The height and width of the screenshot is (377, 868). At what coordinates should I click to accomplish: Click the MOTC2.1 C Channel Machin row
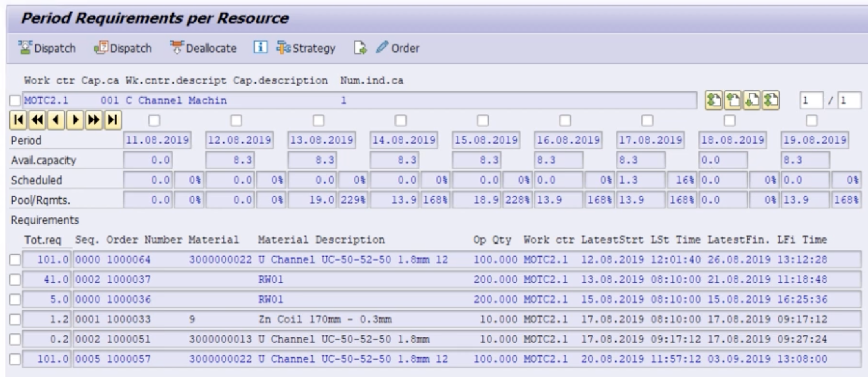tap(359, 100)
